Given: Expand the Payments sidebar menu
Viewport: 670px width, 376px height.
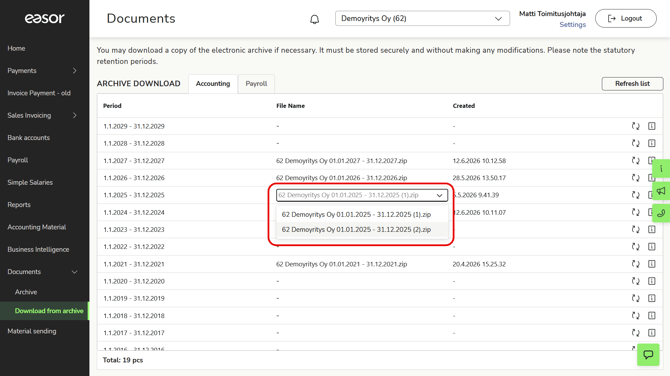Looking at the screenshot, I should click(75, 70).
